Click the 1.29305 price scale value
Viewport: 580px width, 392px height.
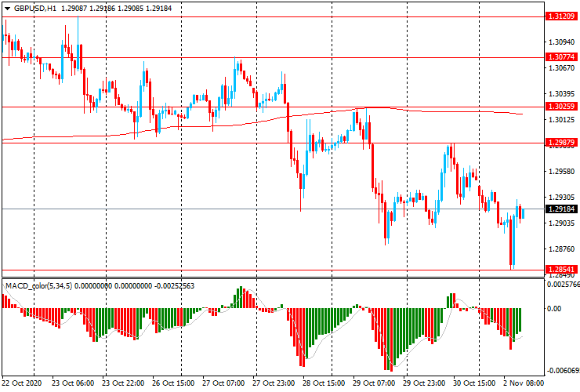click(562, 198)
